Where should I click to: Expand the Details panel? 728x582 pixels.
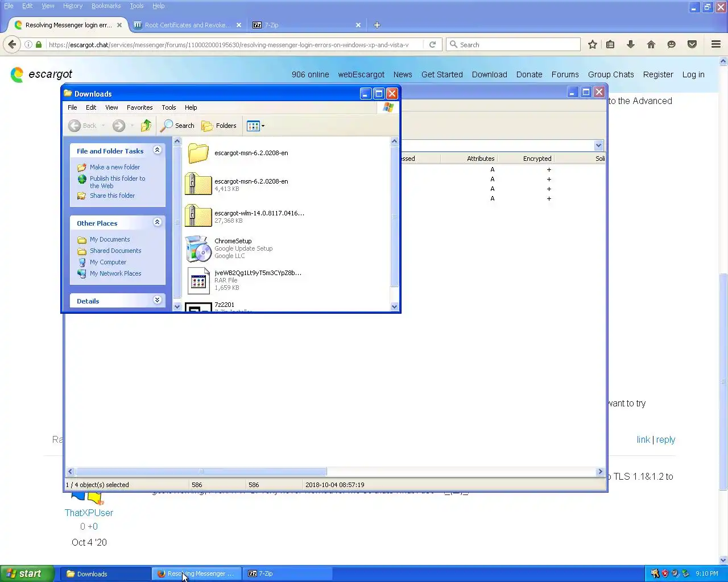pos(158,300)
